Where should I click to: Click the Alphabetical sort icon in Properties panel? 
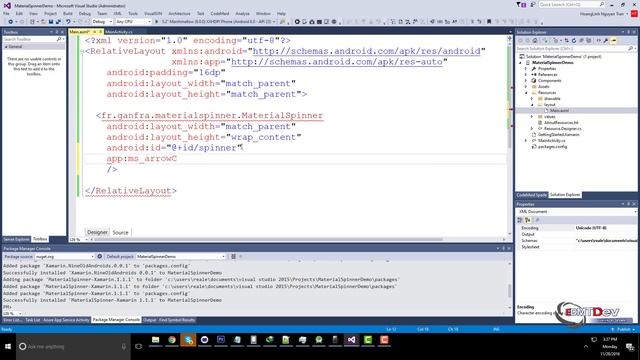pos(527,220)
